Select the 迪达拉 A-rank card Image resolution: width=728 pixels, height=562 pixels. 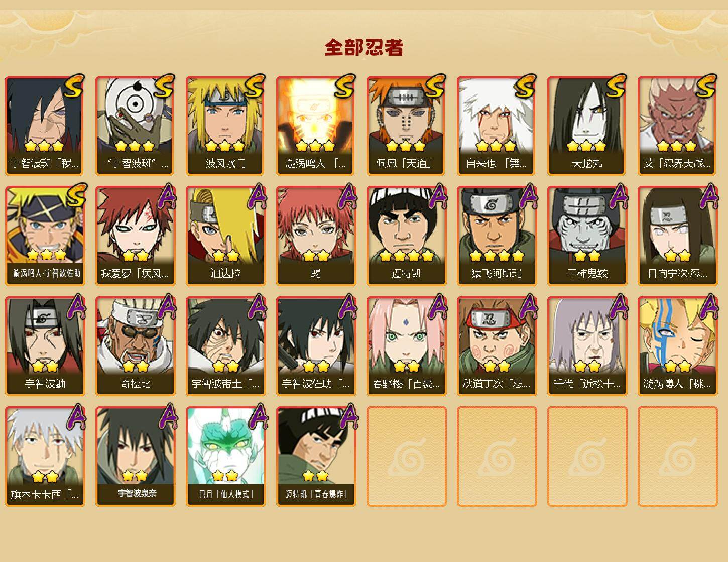click(x=225, y=236)
